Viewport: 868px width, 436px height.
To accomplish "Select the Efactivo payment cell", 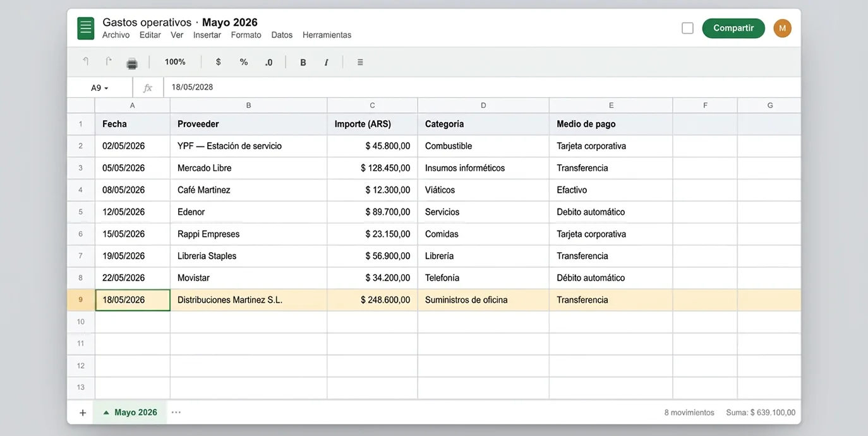I will (x=611, y=190).
